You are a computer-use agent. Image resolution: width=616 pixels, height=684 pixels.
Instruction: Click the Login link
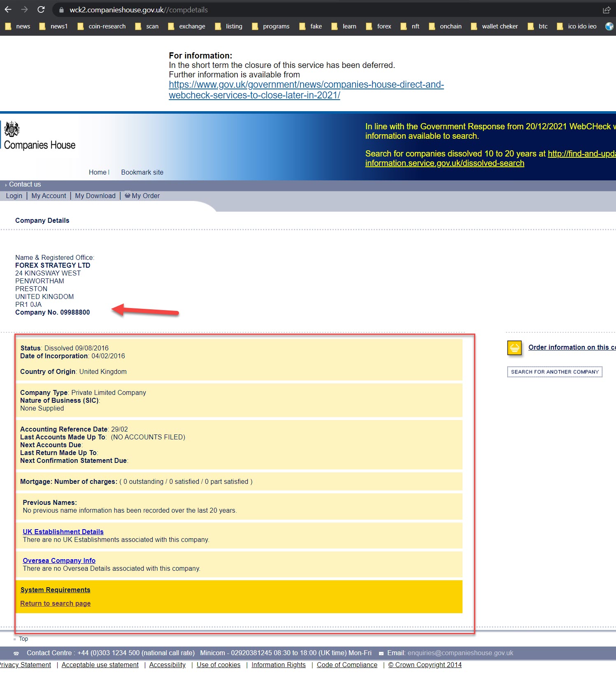click(x=14, y=196)
